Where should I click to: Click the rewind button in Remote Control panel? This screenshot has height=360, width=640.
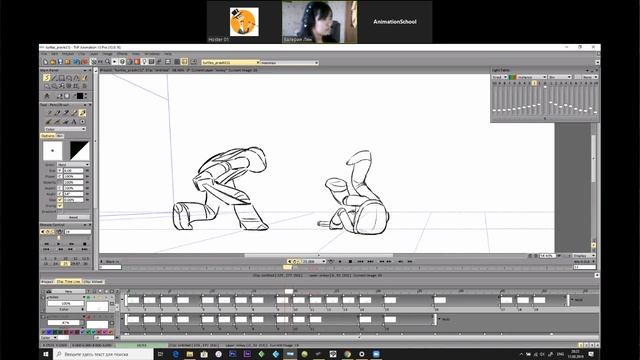pos(47,244)
